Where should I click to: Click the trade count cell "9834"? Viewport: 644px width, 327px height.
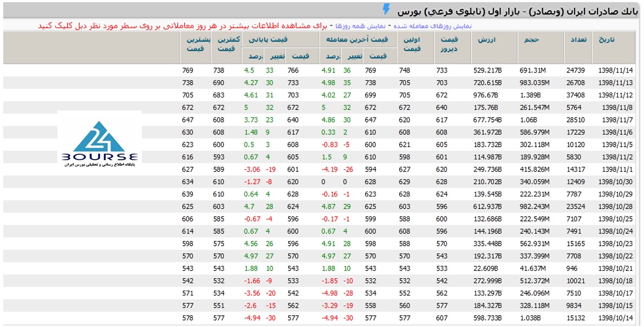coord(574,305)
